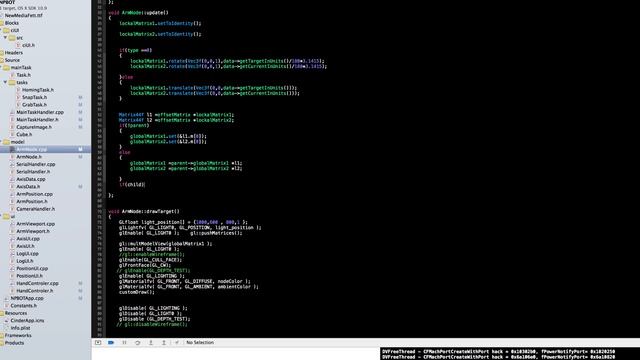Open MainTaskHandler.h

[37, 120]
